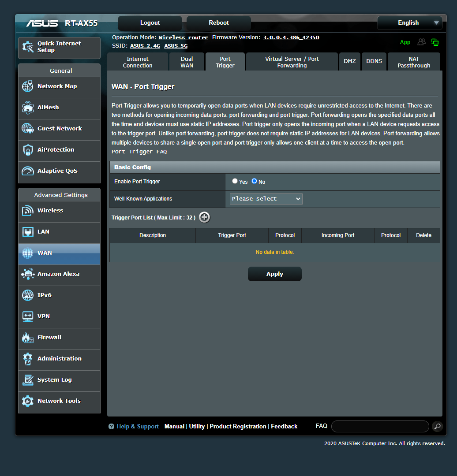Open Virtual Server / Port Forwarding tab

292,62
